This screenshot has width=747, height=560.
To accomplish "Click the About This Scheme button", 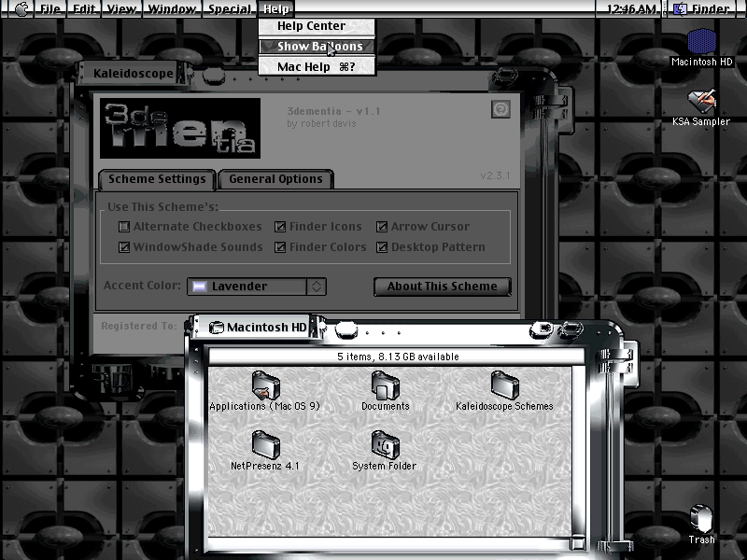I will (x=443, y=287).
